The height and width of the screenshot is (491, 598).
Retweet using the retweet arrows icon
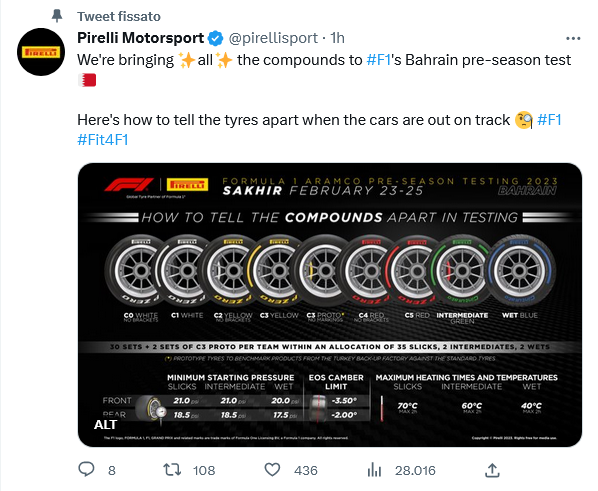[x=172, y=470]
